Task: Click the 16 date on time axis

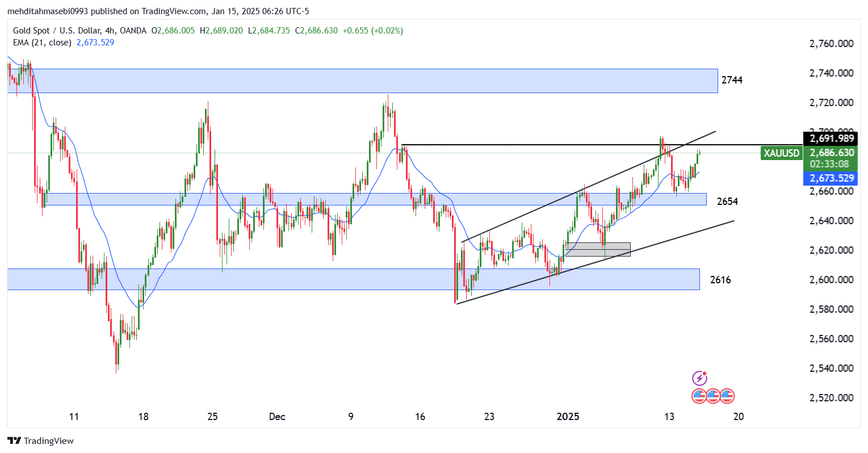Action: 420,417
